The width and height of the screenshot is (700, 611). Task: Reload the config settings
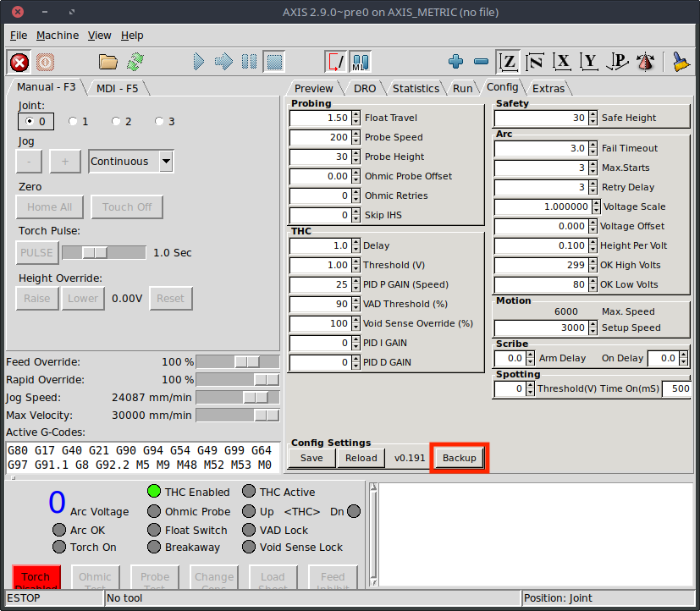361,458
